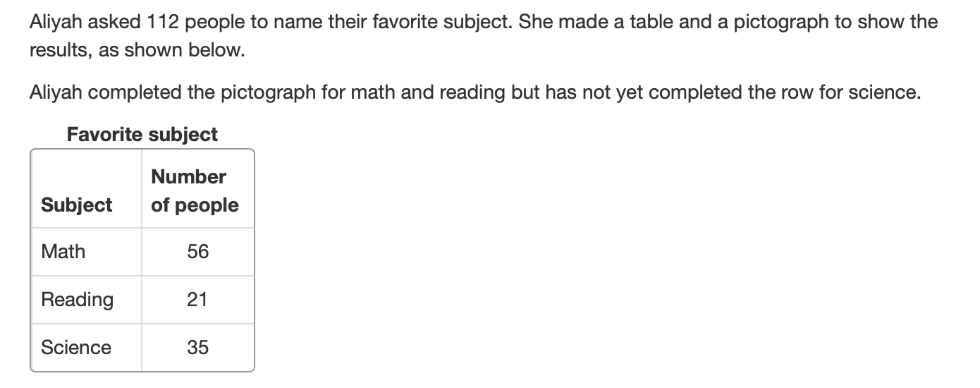Select the 'Math' row label
The height and width of the screenshot is (388, 980).
63,251
